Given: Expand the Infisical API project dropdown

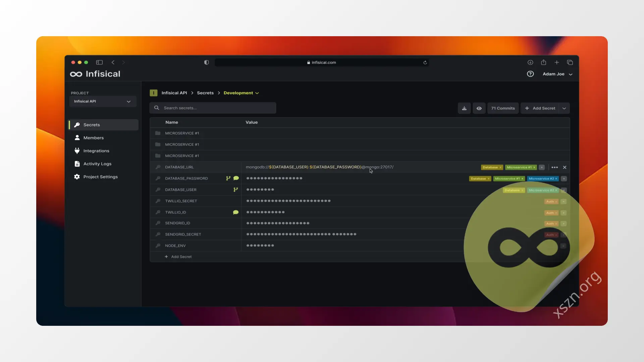Looking at the screenshot, I should [x=103, y=101].
